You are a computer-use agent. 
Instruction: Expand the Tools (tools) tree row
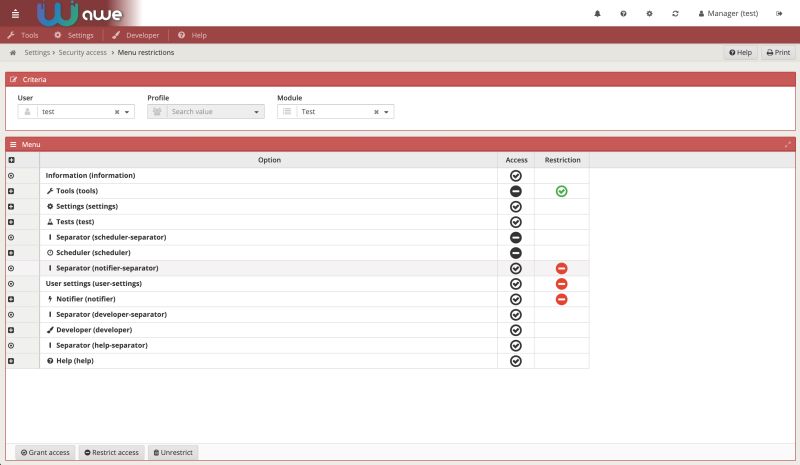[11, 191]
